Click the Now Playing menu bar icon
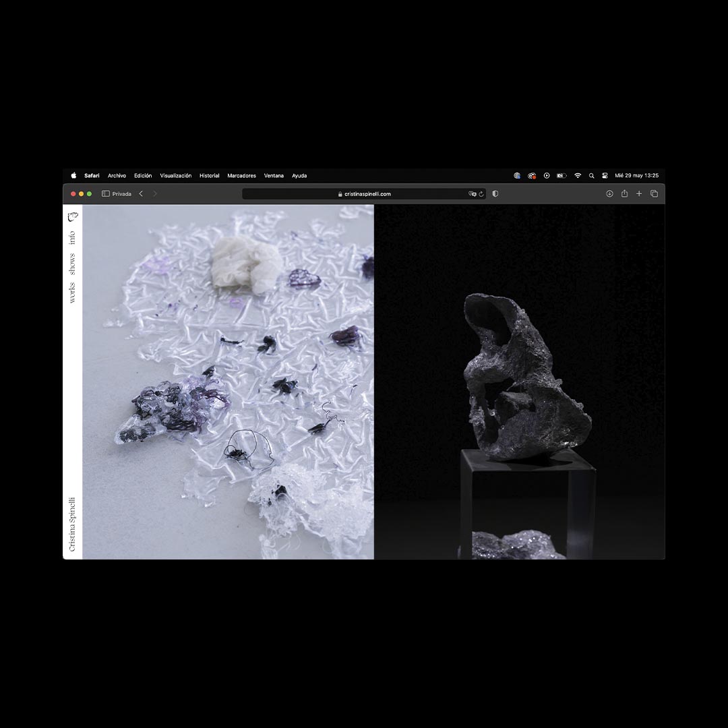The height and width of the screenshot is (728, 728). [x=547, y=175]
